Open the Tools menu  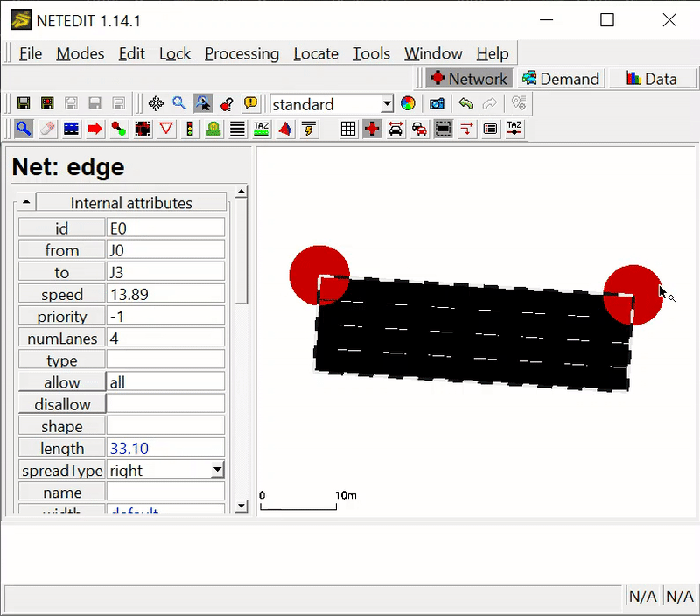pyautogui.click(x=371, y=53)
